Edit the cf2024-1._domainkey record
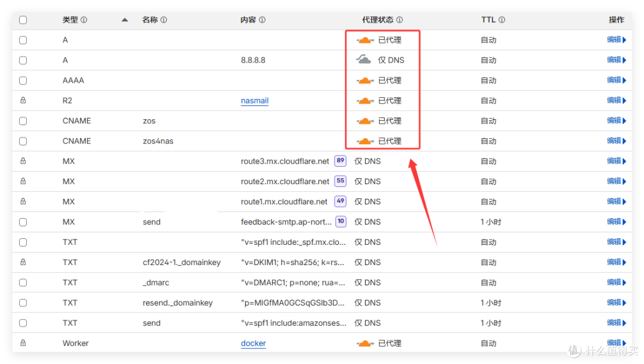The image size is (644, 364). tap(617, 262)
